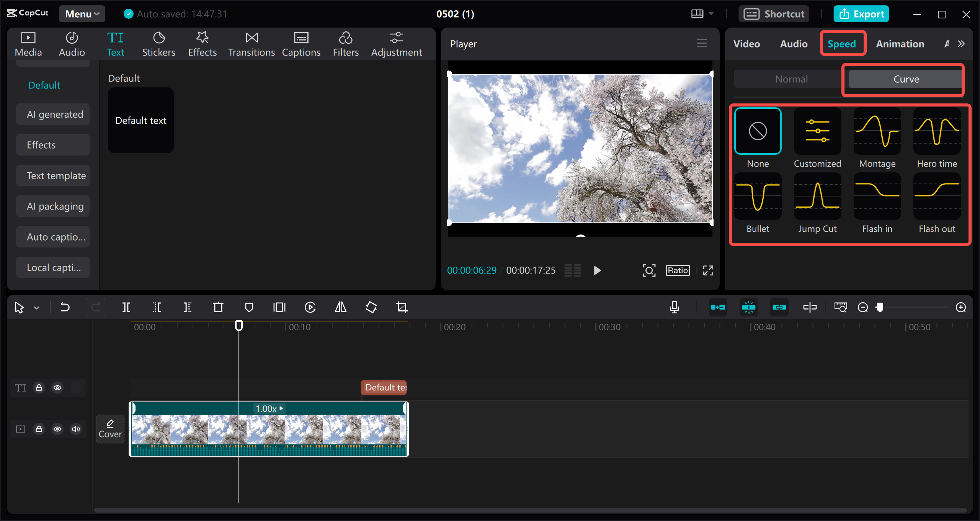Open the mask tool
The height and width of the screenshot is (521, 980).
249,307
